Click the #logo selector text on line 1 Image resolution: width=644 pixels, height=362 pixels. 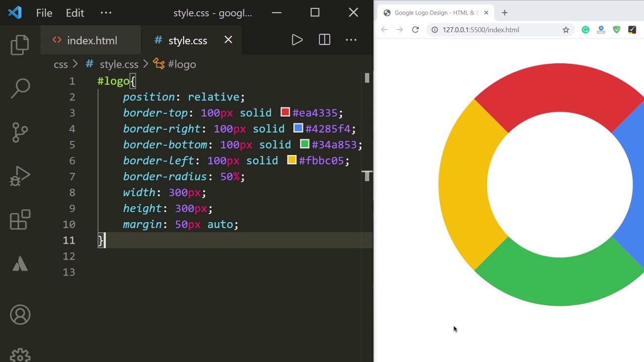(113, 81)
